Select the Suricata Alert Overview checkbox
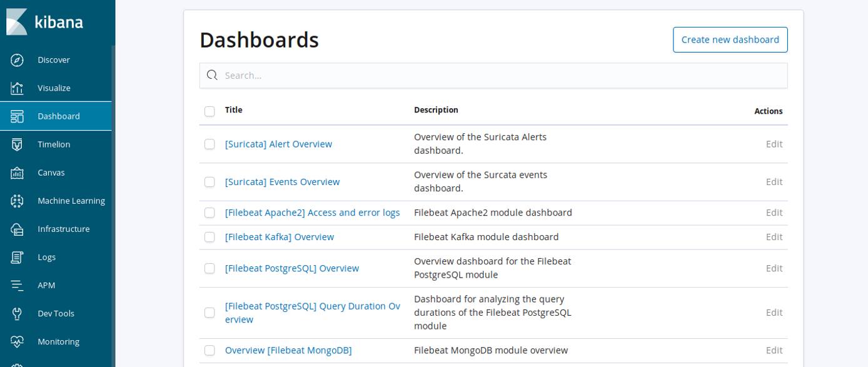The image size is (868, 367). [x=209, y=144]
